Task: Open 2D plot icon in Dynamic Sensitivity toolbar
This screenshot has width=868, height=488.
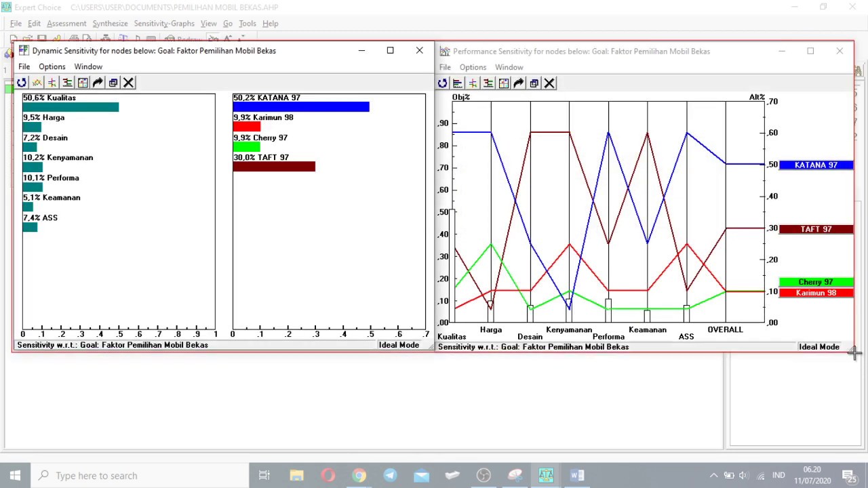Action: [x=83, y=83]
